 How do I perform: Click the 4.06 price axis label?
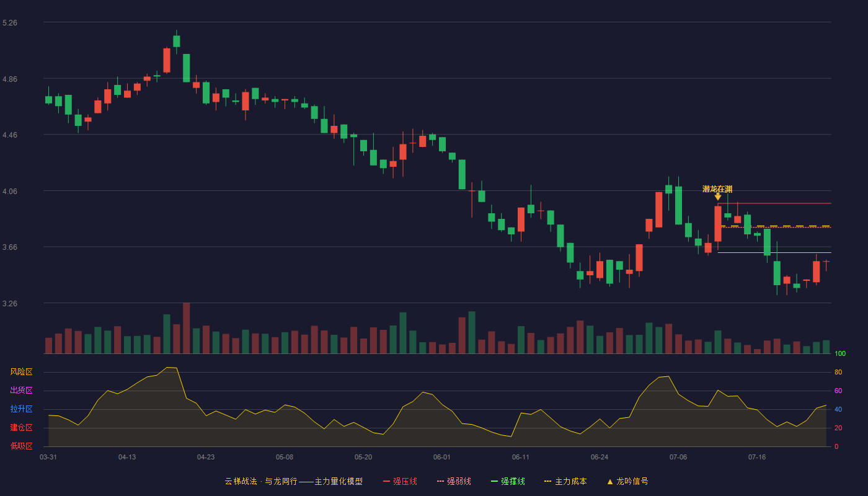(10, 191)
